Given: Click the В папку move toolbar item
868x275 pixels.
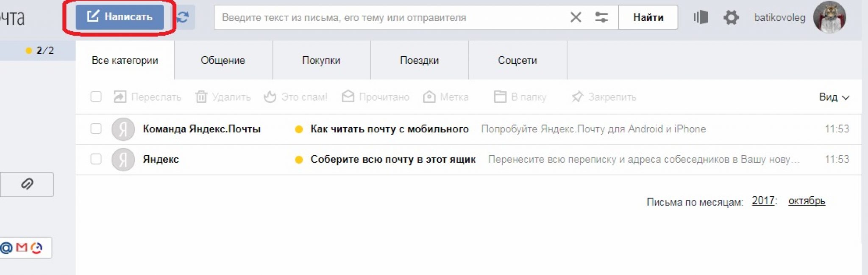Looking at the screenshot, I should 520,97.
